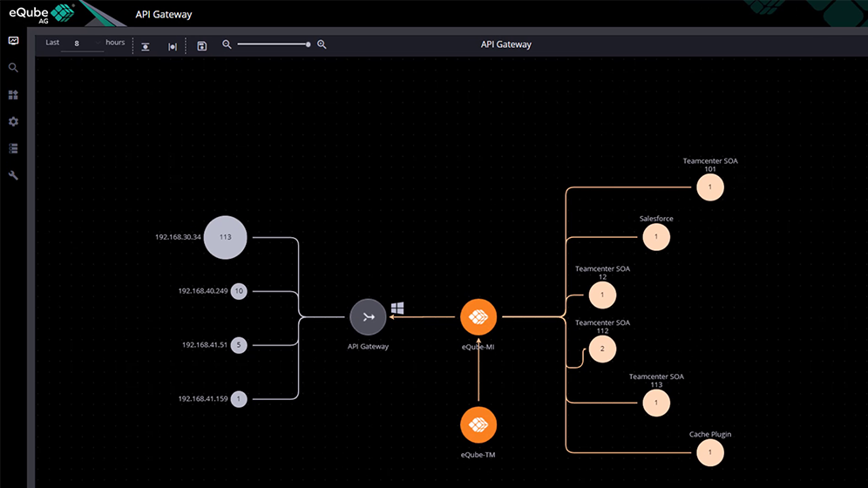This screenshot has width=868, height=488.
Task: Click the Cache Plugin node
Action: click(710, 452)
